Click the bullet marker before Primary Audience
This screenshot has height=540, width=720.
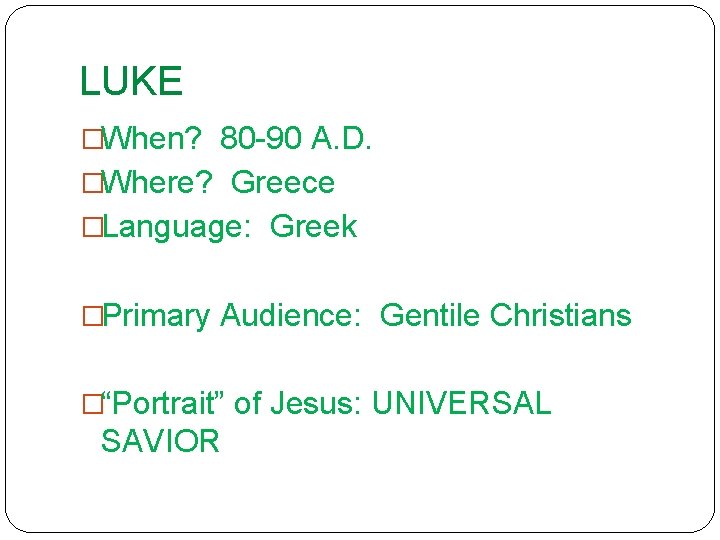(91, 317)
